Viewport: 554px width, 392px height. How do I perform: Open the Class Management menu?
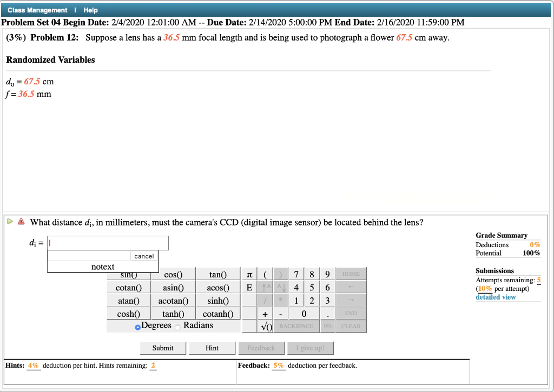point(36,10)
